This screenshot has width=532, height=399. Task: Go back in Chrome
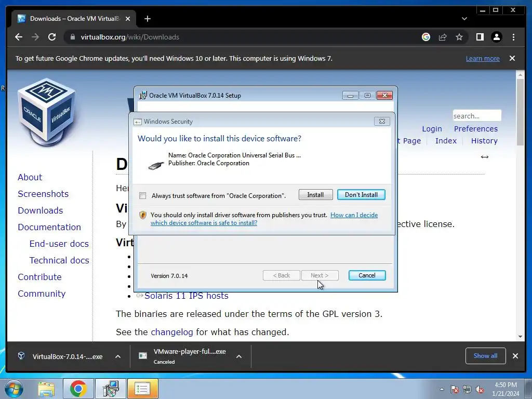[x=19, y=37]
